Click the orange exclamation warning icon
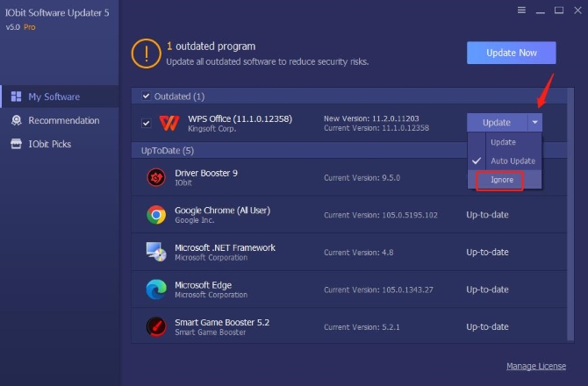This screenshot has height=386, width=588. click(x=147, y=54)
